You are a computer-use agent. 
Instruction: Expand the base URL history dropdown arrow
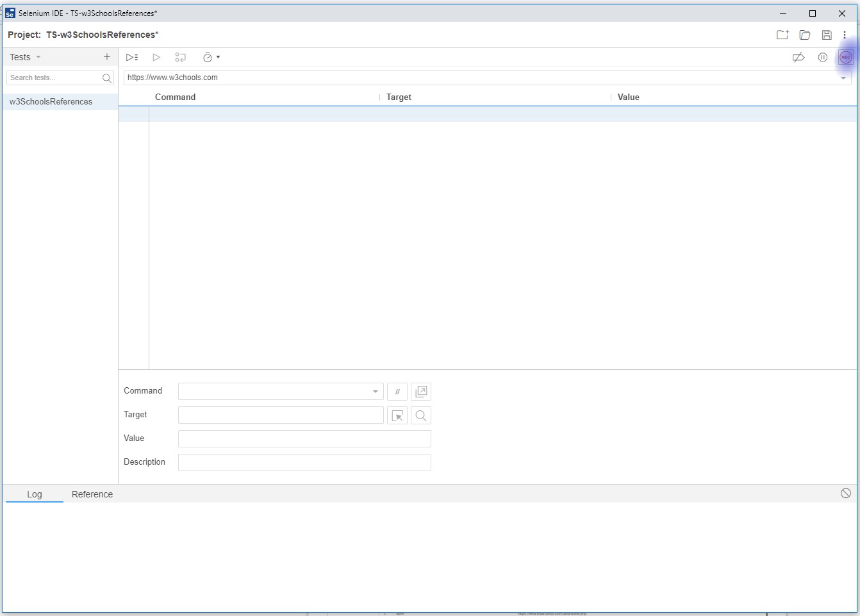843,78
